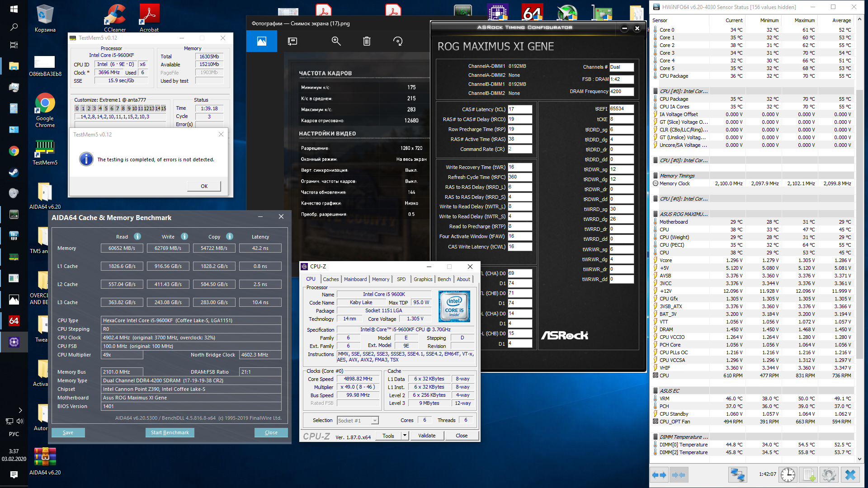Open the SPD tab in CPU-Z
Screen dimensions: 868x488
point(401,279)
